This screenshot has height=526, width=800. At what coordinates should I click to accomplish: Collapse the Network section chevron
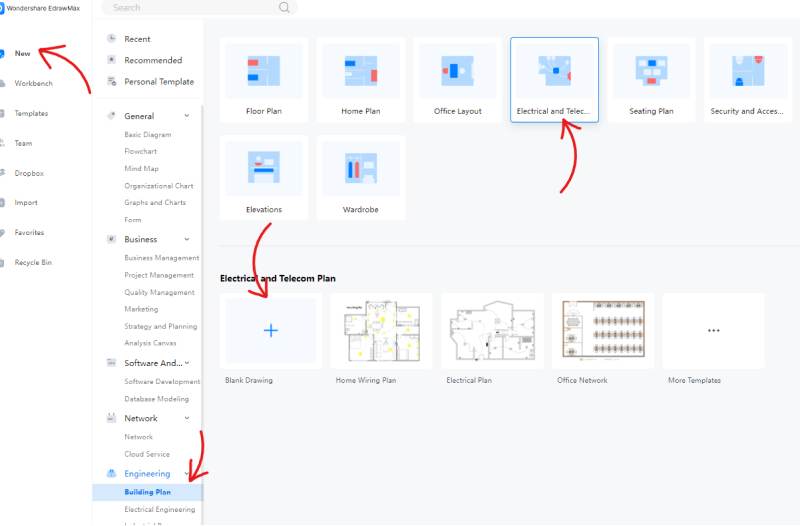point(187,418)
